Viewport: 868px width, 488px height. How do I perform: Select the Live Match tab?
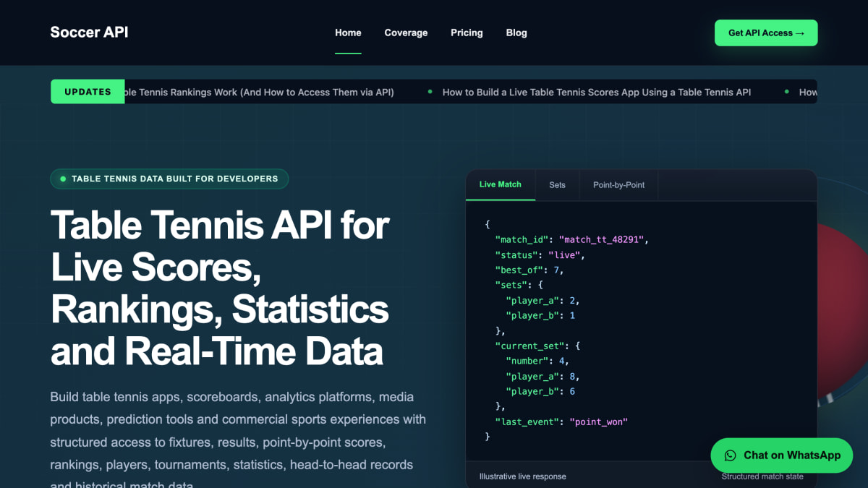coord(500,184)
